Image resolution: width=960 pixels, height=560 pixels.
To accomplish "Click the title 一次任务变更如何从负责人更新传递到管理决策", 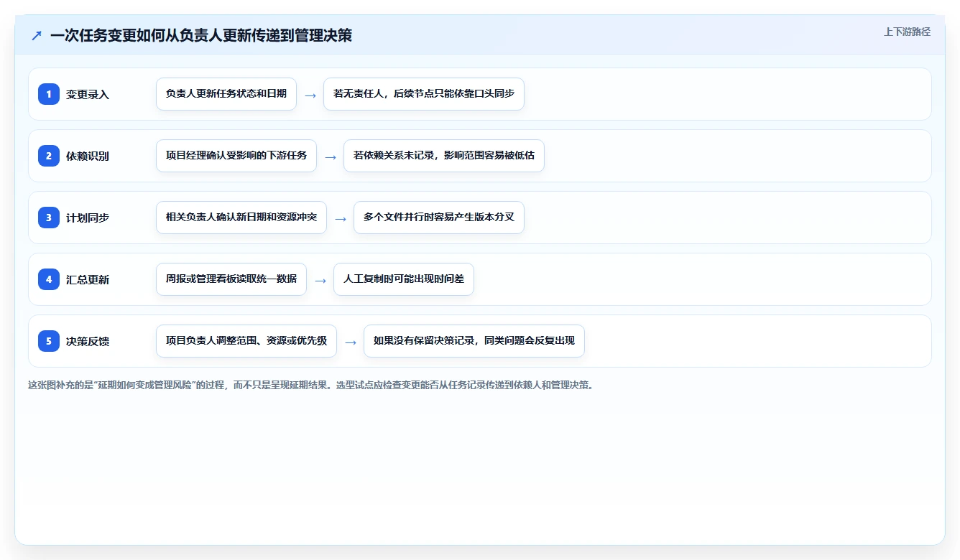I will [201, 35].
